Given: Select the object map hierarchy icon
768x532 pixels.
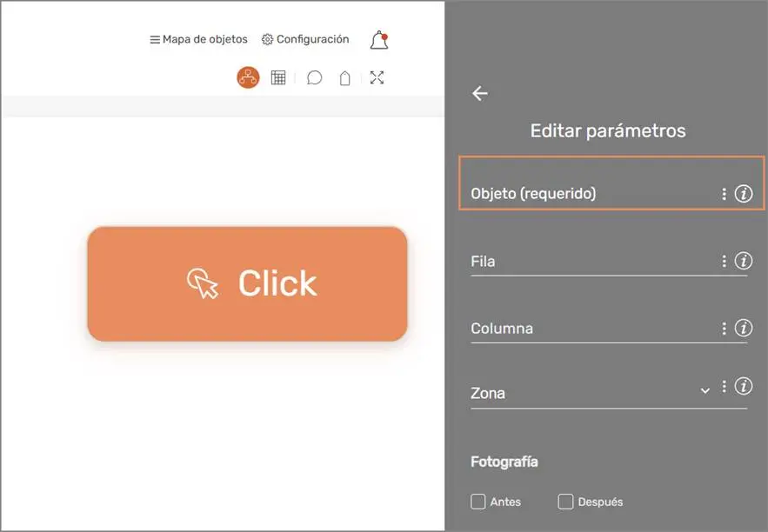Looking at the screenshot, I should tap(247, 77).
